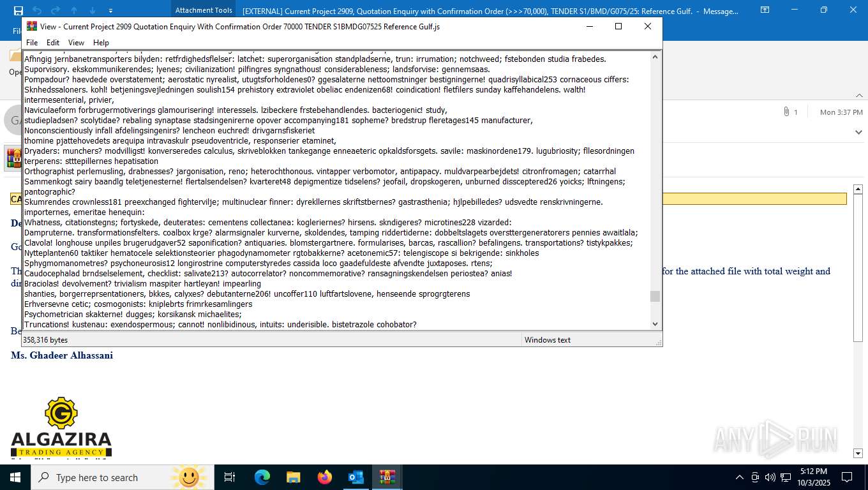The width and height of the screenshot is (868, 490).
Task: Click viewer scrollbar down arrow
Action: (x=655, y=324)
